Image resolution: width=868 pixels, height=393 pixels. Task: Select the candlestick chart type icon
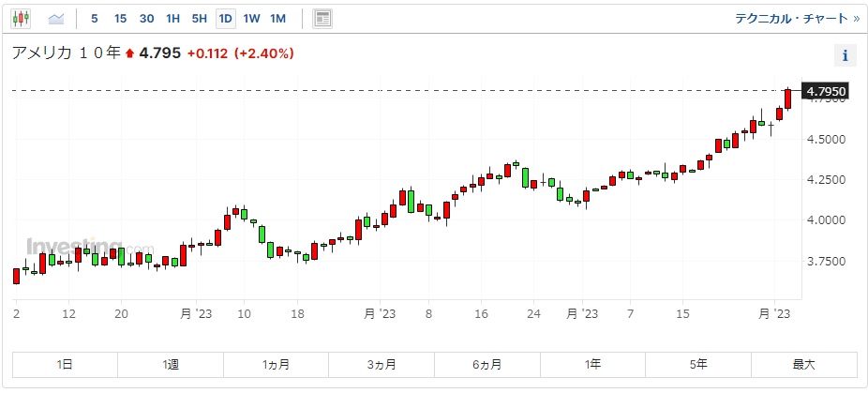[x=21, y=19]
